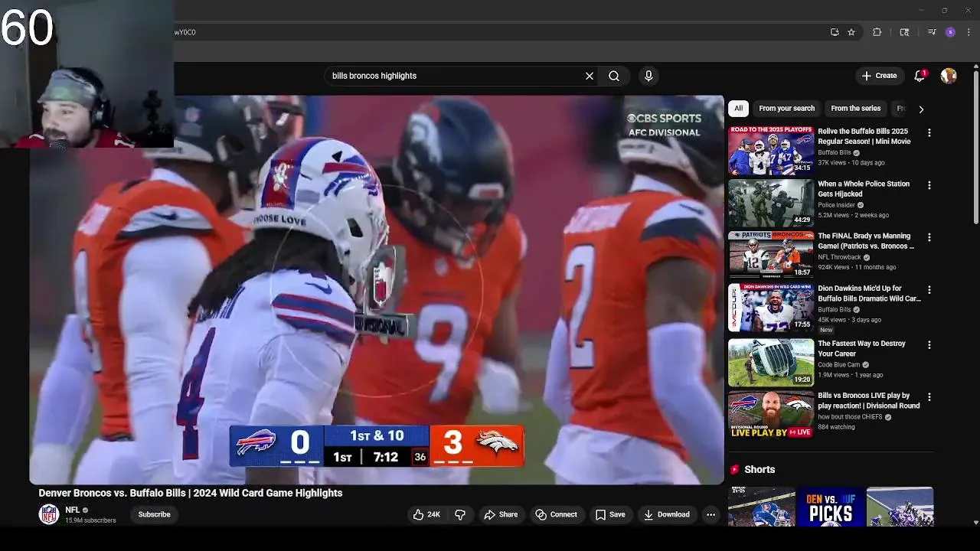The width and height of the screenshot is (980, 551).
Task: Open the YouTube account avatar menu
Action: pyautogui.click(x=949, y=76)
